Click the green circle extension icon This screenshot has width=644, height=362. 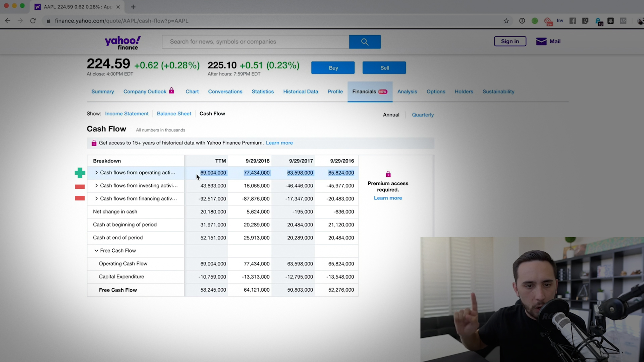(x=535, y=21)
